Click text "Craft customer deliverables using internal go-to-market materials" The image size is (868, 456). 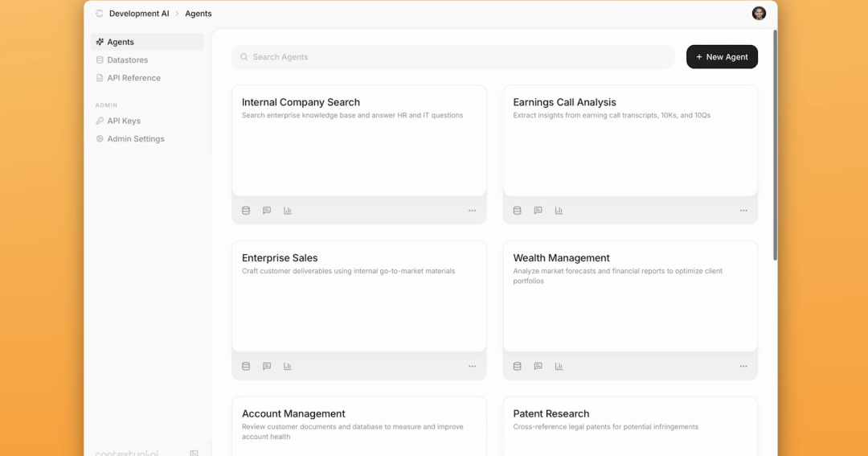348,271
